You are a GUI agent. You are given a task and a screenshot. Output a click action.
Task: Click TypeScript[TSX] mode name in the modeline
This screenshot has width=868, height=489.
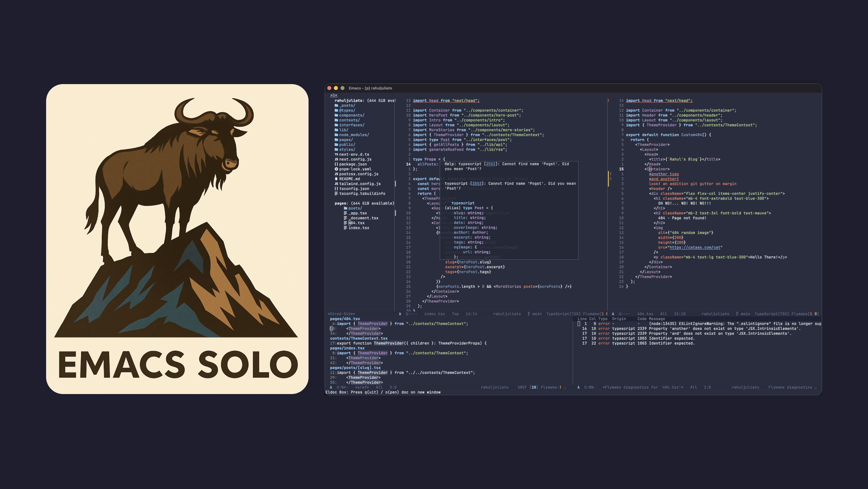(563, 314)
